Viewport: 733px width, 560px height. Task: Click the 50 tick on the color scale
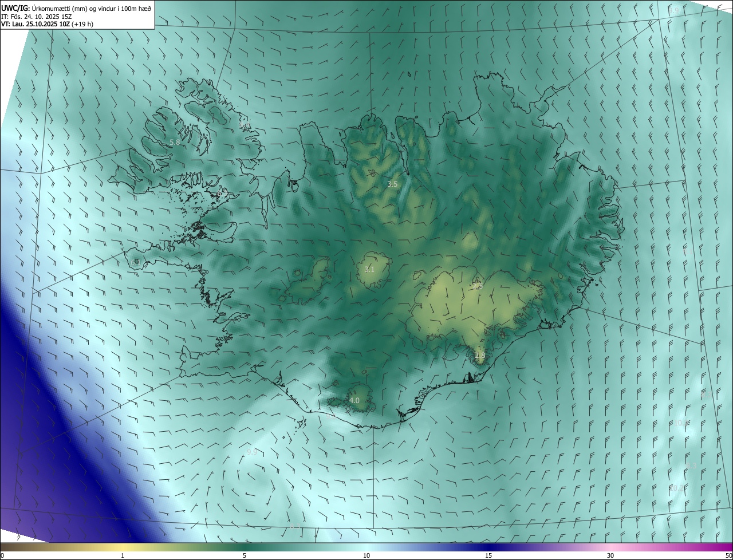point(728,555)
